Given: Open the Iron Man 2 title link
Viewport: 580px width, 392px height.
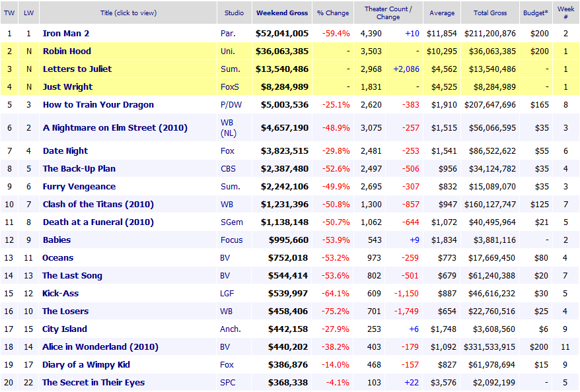Looking at the screenshot, I should point(66,33).
